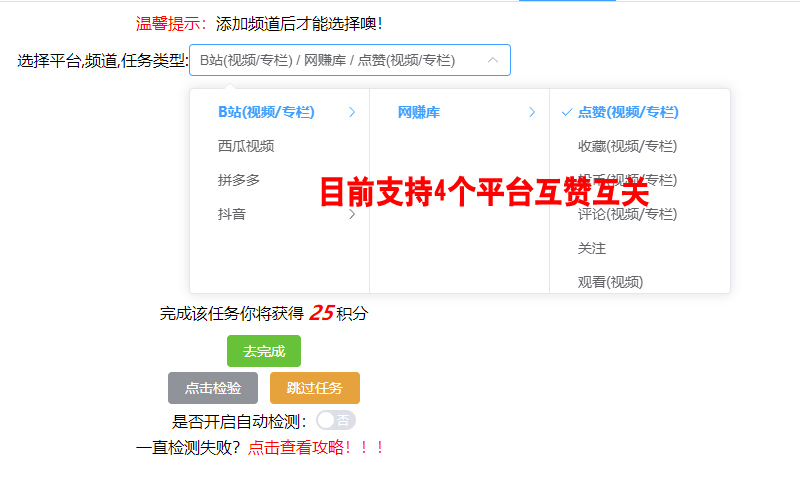The width and height of the screenshot is (800, 481).
Task: Select the 关注 task type
Action: [592, 248]
